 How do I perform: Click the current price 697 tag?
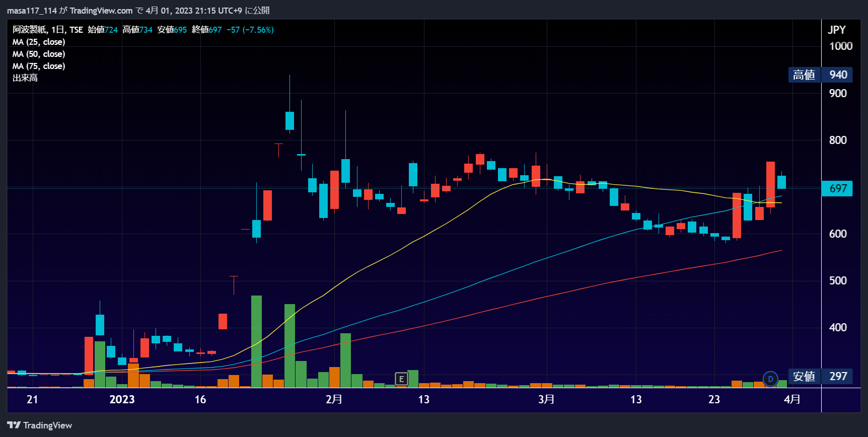click(837, 188)
